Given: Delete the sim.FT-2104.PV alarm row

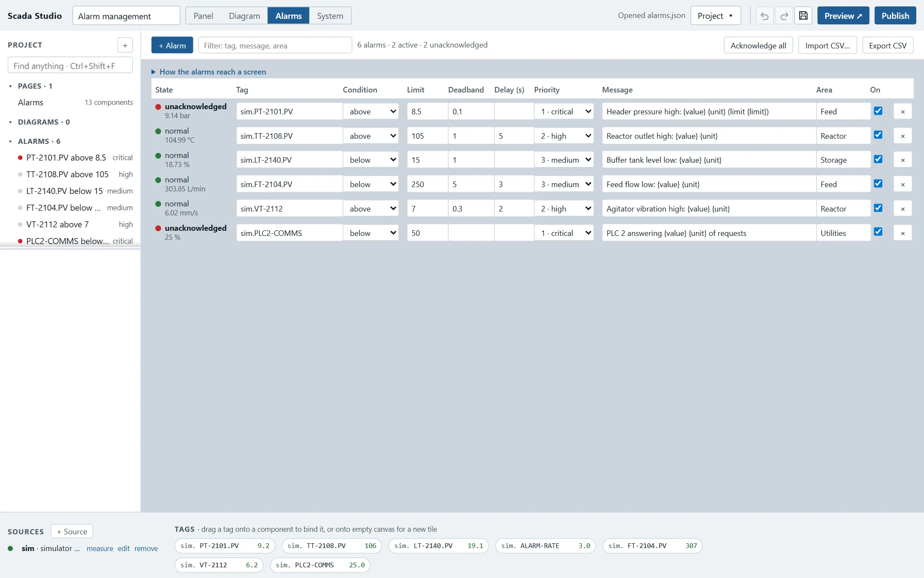Looking at the screenshot, I should pyautogui.click(x=903, y=185).
